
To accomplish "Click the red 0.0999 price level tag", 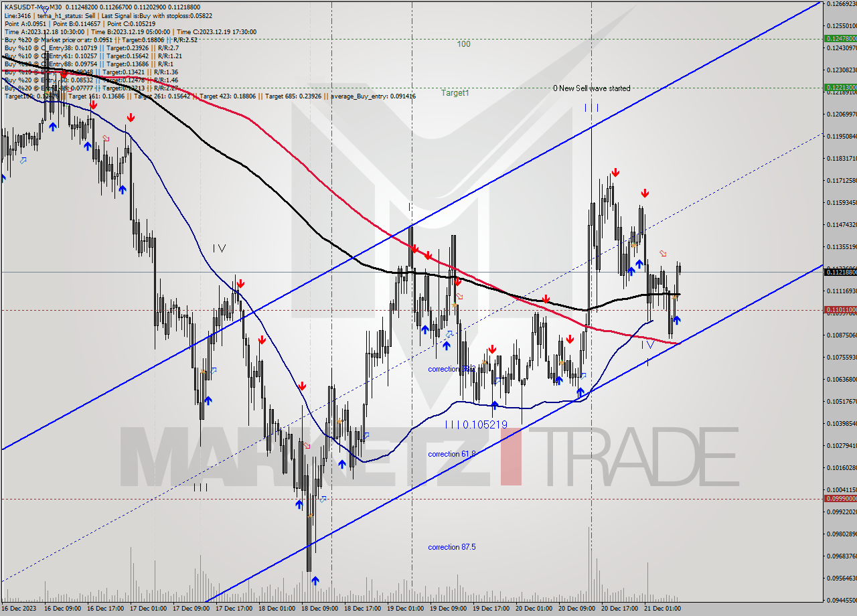I will 841,499.
